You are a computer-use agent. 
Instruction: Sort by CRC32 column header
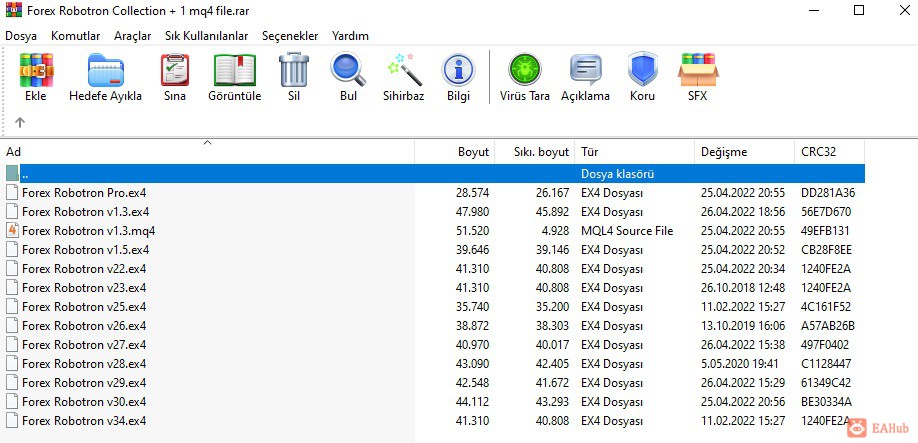coord(830,152)
